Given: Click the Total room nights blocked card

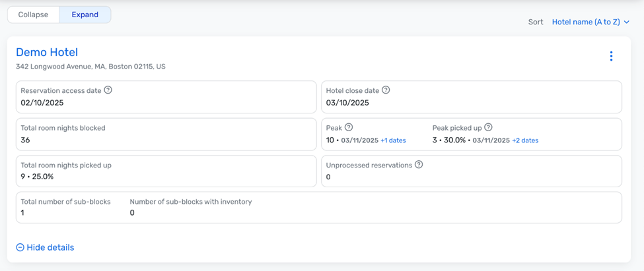Looking at the screenshot, I should pos(166,135).
